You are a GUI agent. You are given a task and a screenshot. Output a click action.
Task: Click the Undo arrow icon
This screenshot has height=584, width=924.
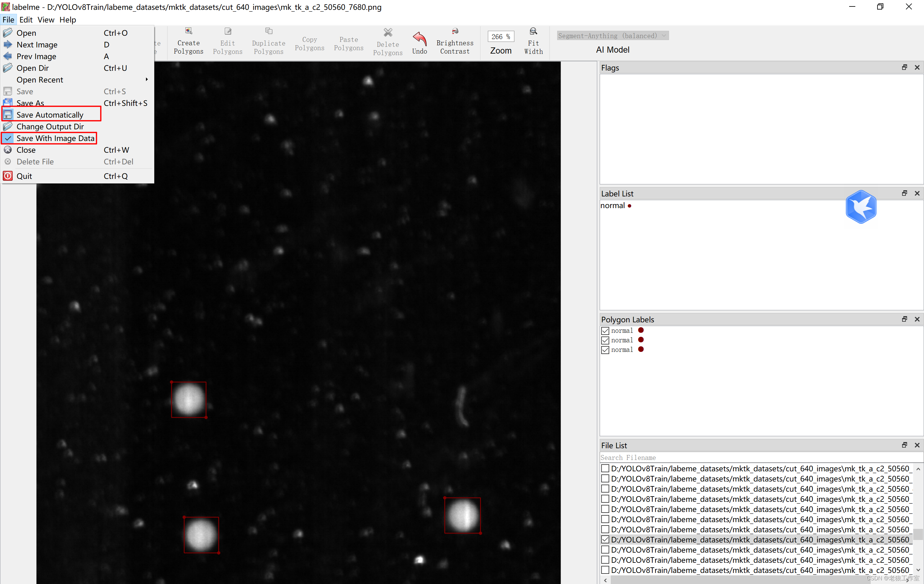419,38
